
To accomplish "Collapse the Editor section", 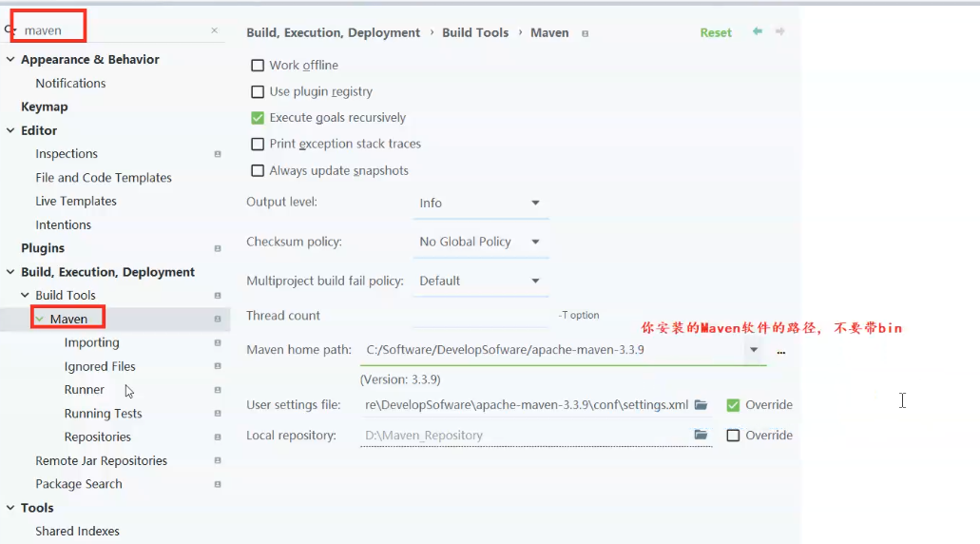I will point(10,130).
